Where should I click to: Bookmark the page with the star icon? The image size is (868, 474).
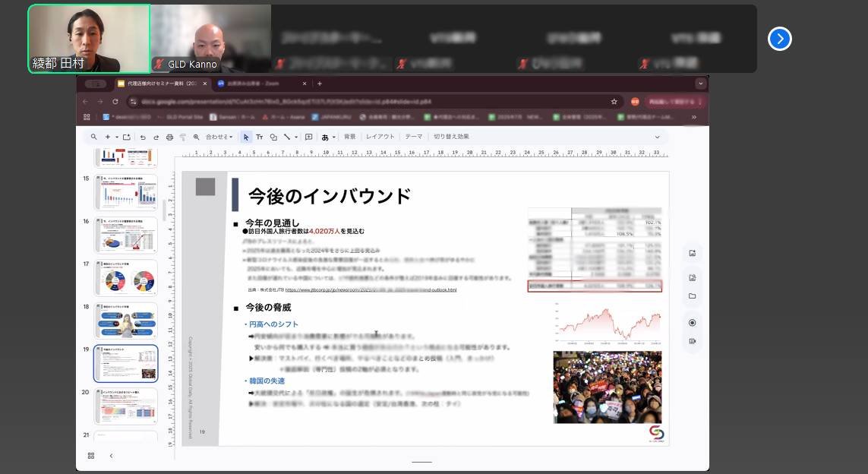(x=614, y=102)
